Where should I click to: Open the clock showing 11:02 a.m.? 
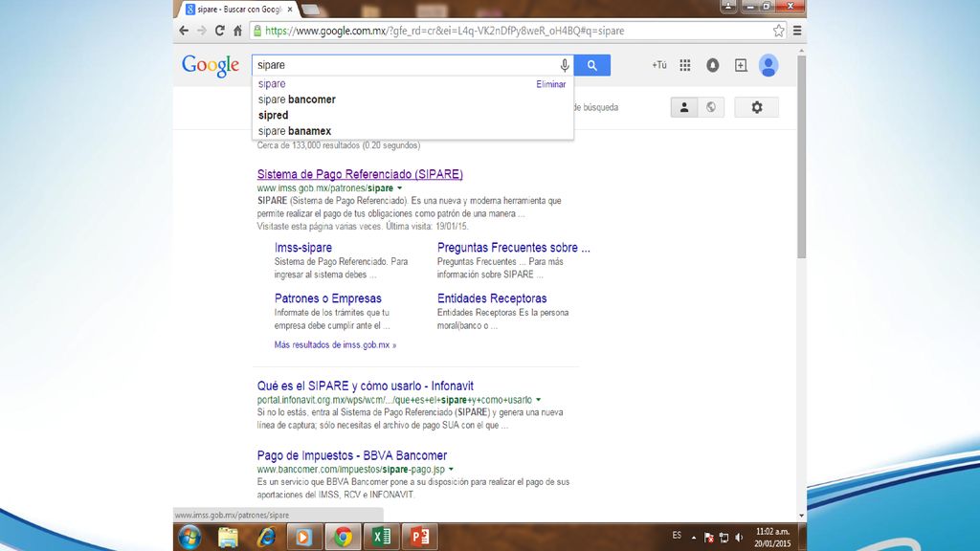[772, 538]
